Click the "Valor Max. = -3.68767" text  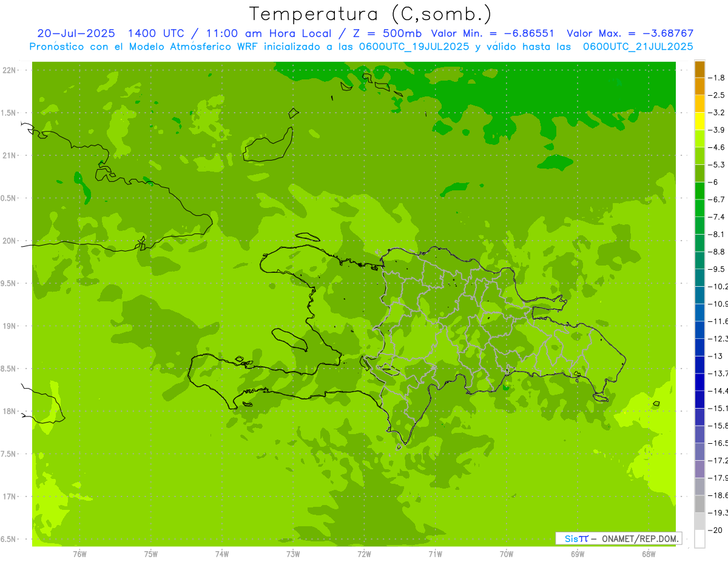[630, 33]
